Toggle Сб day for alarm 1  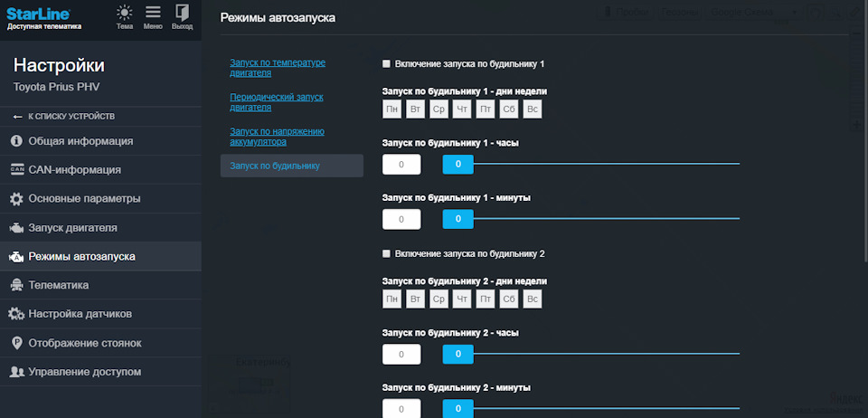pyautogui.click(x=509, y=109)
